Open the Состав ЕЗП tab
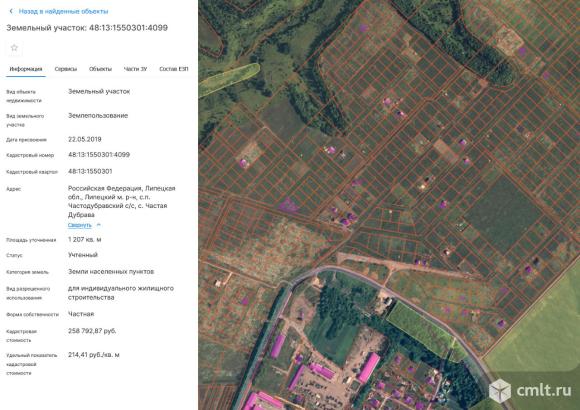This screenshot has height=410, width=580. tap(174, 69)
